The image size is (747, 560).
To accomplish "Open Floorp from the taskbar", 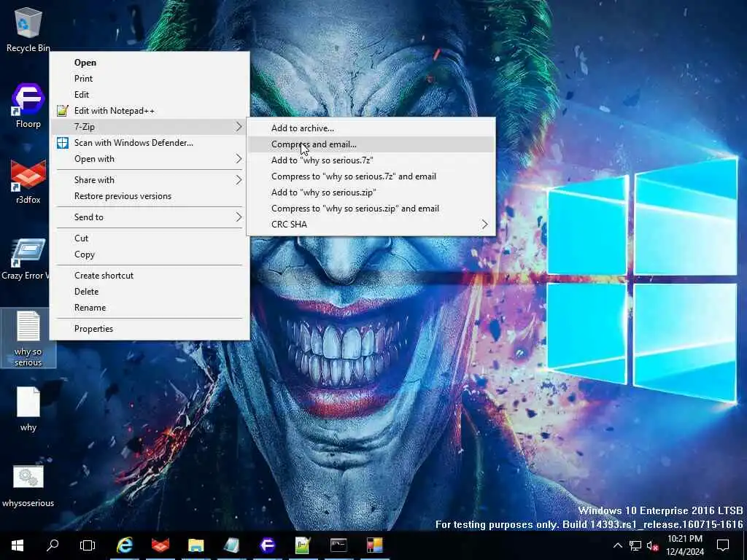I will coord(267,545).
